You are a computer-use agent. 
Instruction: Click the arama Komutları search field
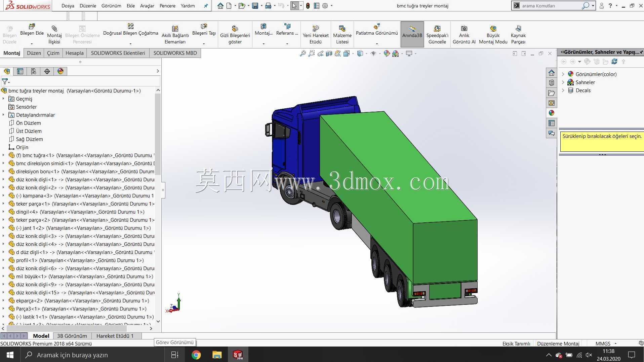coord(551,6)
